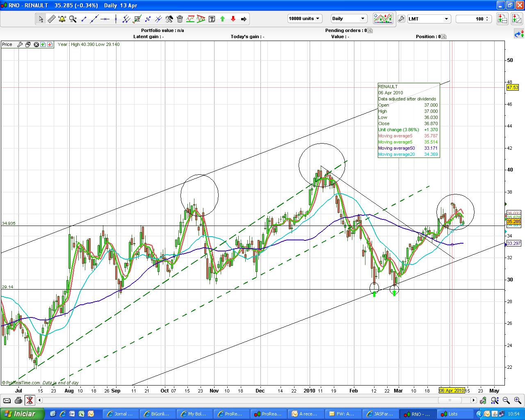This screenshot has width=525, height=420.
Task: Switch to Lists taskbar window
Action: click(454, 414)
